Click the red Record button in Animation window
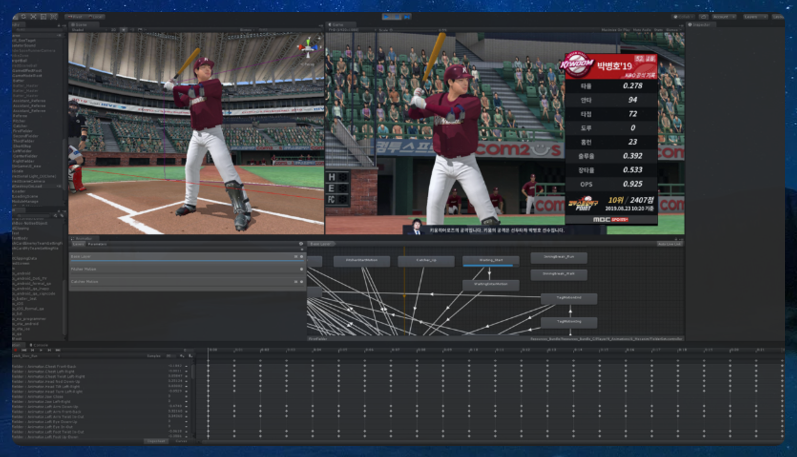 [x=15, y=350]
